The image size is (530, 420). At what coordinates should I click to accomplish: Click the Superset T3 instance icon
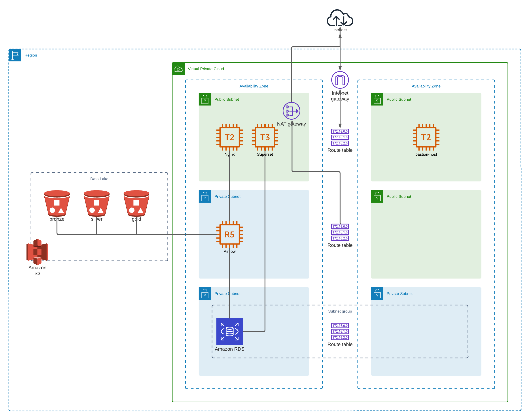point(265,137)
